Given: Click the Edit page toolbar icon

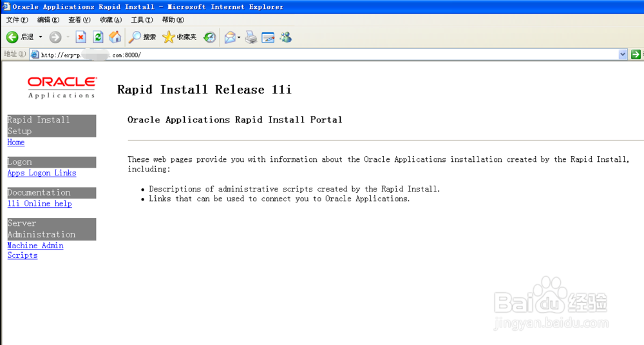Looking at the screenshot, I should 268,37.
